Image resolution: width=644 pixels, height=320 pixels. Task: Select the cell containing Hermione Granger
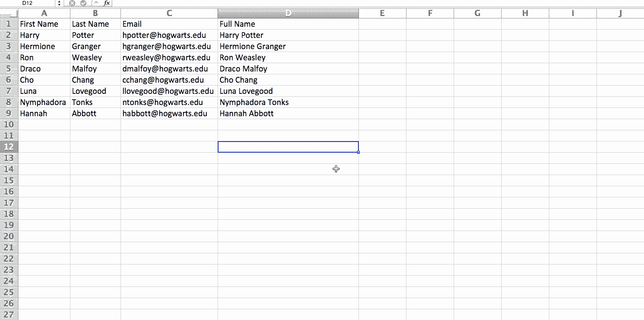coord(253,46)
